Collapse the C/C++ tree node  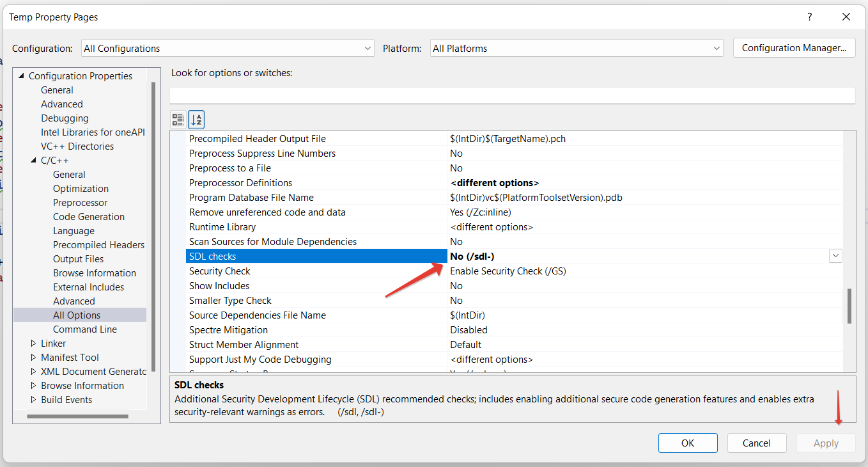35,160
